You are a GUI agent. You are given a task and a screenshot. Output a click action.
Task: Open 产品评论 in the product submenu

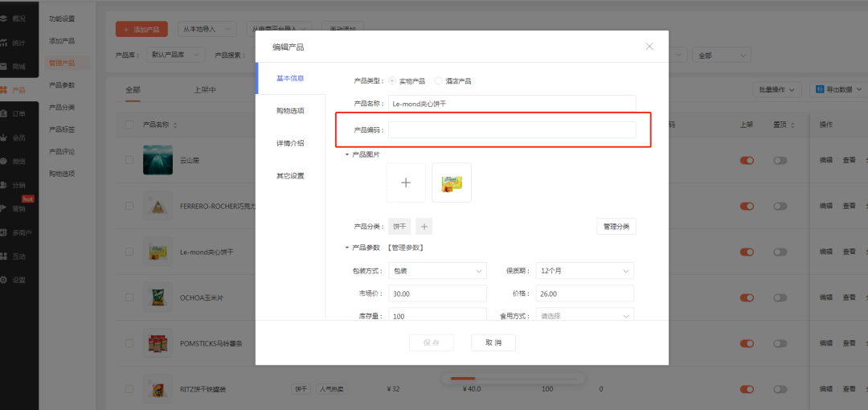[x=61, y=151]
